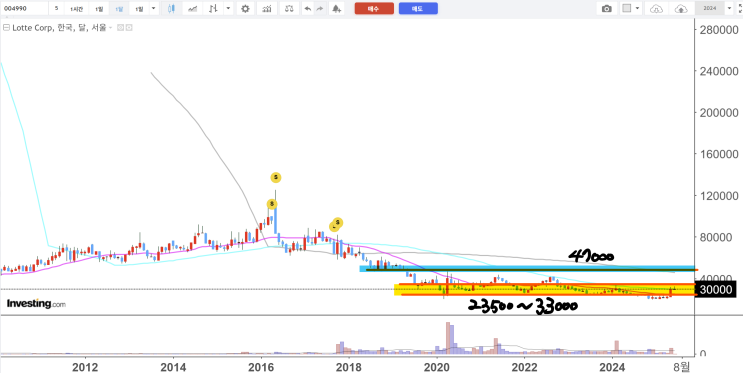Switch to the area chart style icon

coord(192,9)
